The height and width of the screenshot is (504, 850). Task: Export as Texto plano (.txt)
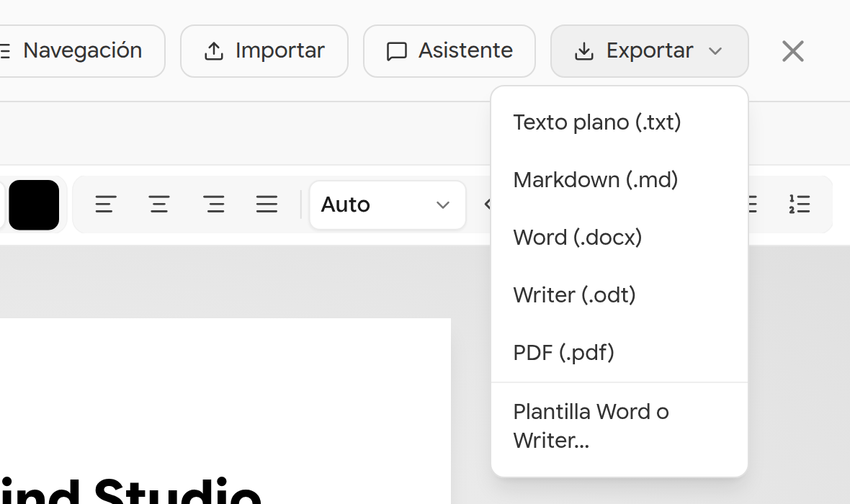619,122
